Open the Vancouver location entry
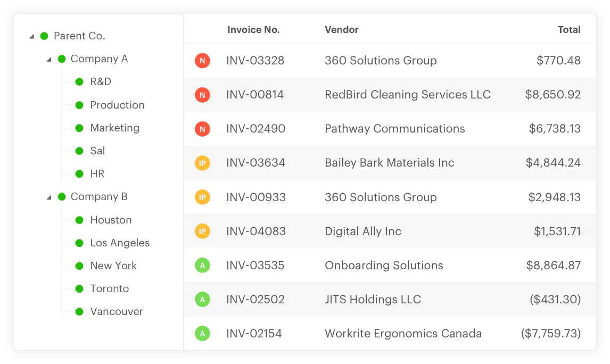 pos(117,311)
